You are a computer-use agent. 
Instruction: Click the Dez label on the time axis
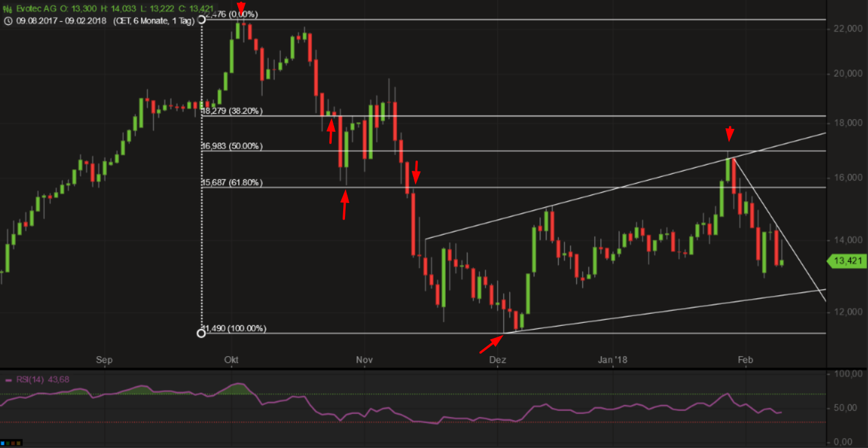tap(497, 360)
